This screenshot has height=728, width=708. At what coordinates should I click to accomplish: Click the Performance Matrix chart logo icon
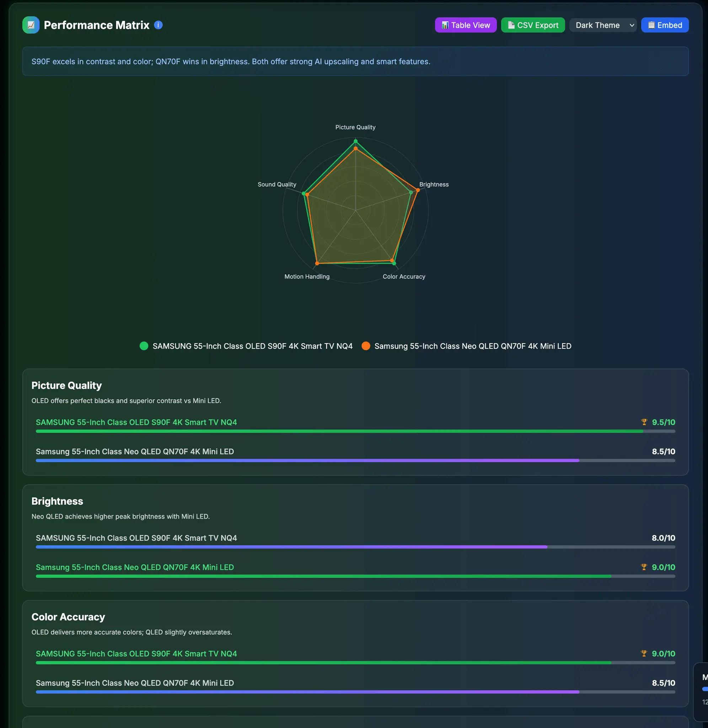31,25
